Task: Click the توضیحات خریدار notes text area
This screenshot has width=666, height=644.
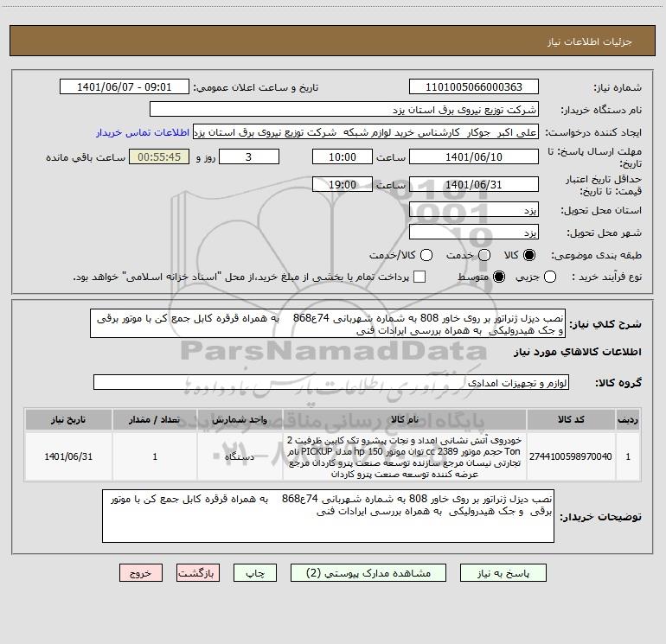Action: 328,516
